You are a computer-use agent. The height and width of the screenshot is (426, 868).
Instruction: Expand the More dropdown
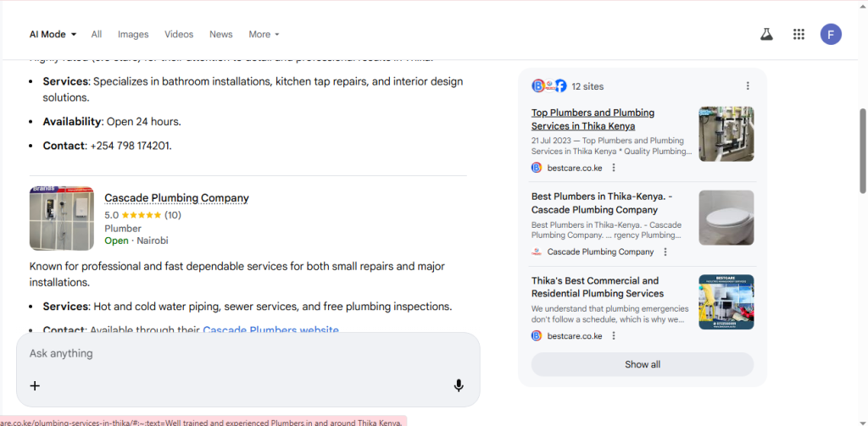point(264,35)
